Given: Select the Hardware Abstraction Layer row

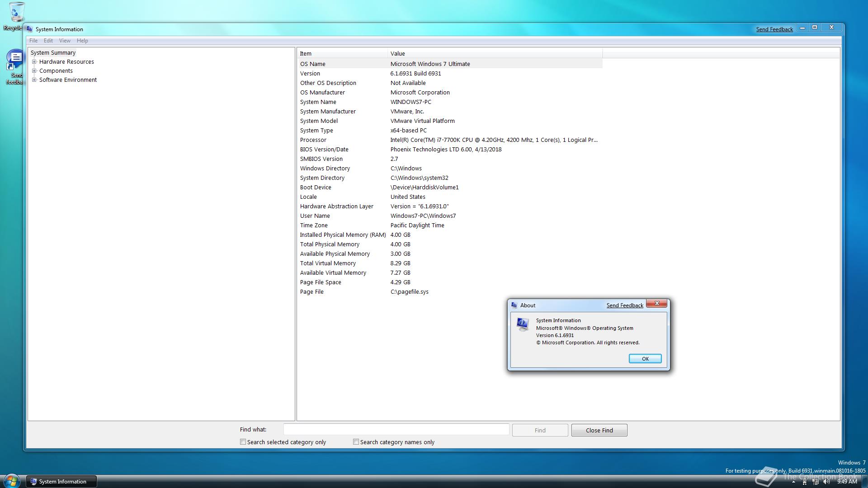Looking at the screenshot, I should point(450,206).
